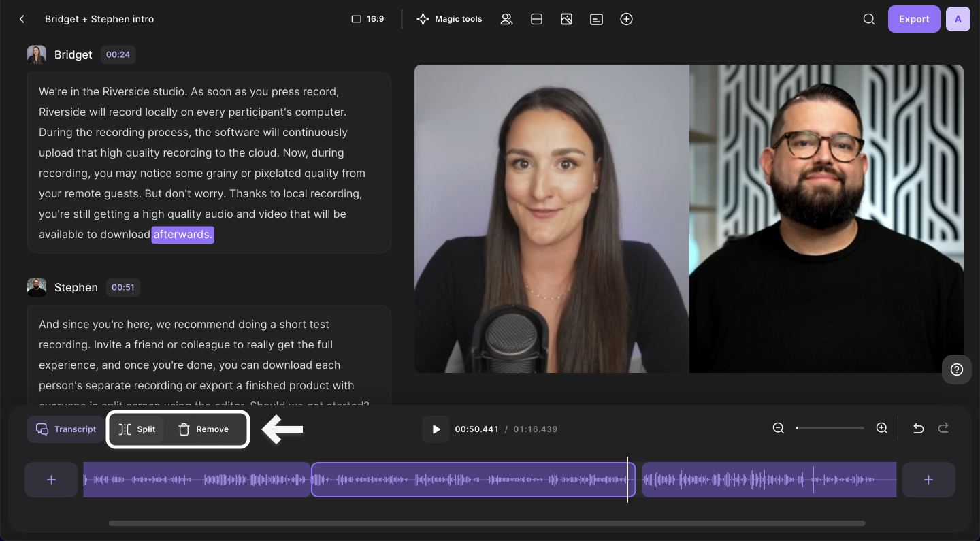Zoom out the timeline
The height and width of the screenshot is (541, 980).
coord(779,428)
